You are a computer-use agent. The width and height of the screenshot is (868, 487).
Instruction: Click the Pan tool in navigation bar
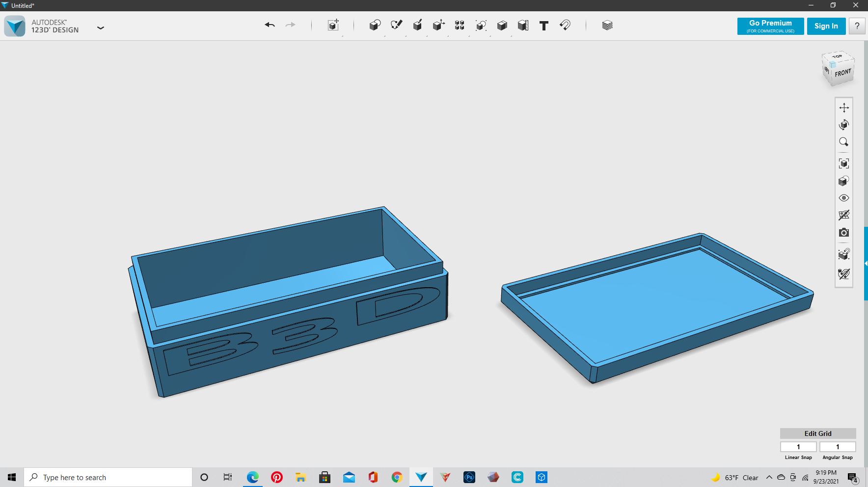843,108
